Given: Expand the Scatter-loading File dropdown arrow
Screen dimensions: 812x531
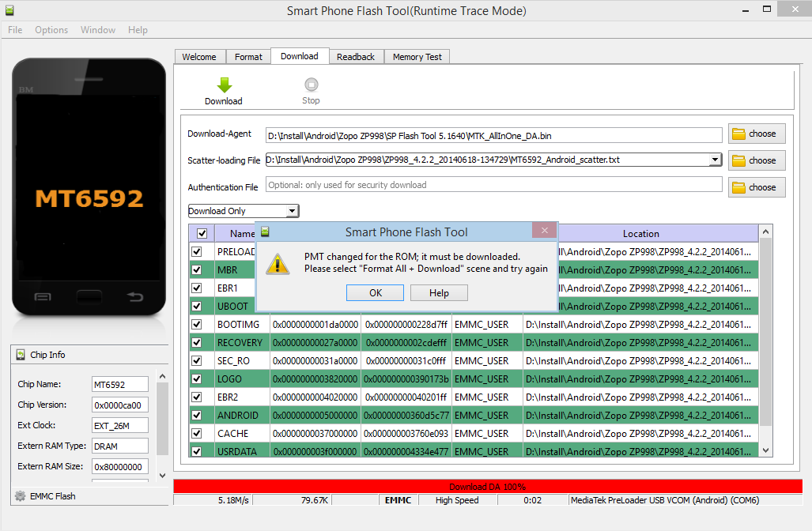Looking at the screenshot, I should point(716,160).
